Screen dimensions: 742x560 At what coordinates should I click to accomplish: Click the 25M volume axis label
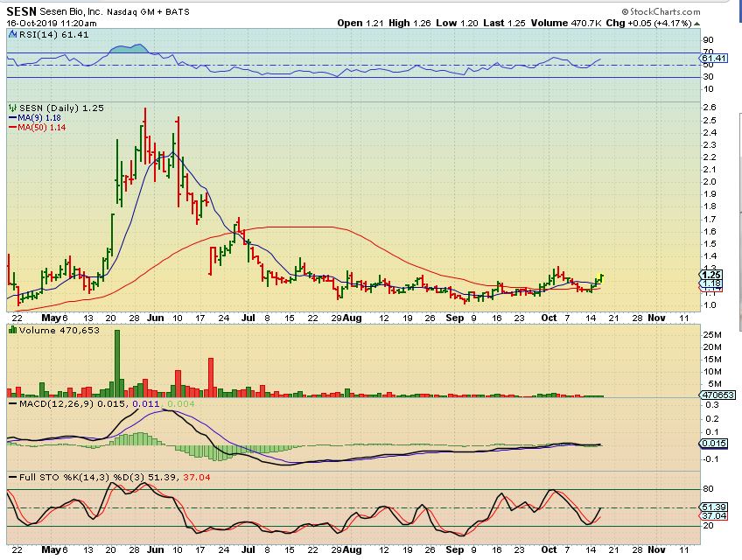711,335
